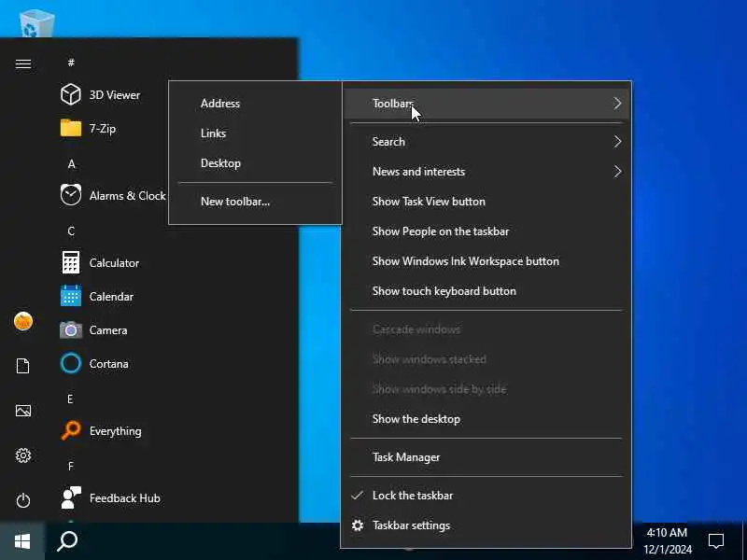This screenshot has height=560, width=747.
Task: Toggle Show touch keyboard button
Action: 486,291
